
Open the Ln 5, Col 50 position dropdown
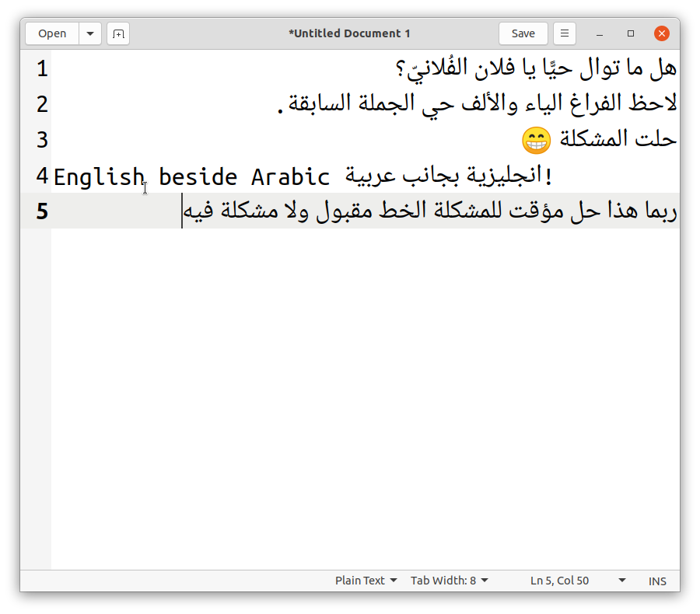tap(578, 581)
